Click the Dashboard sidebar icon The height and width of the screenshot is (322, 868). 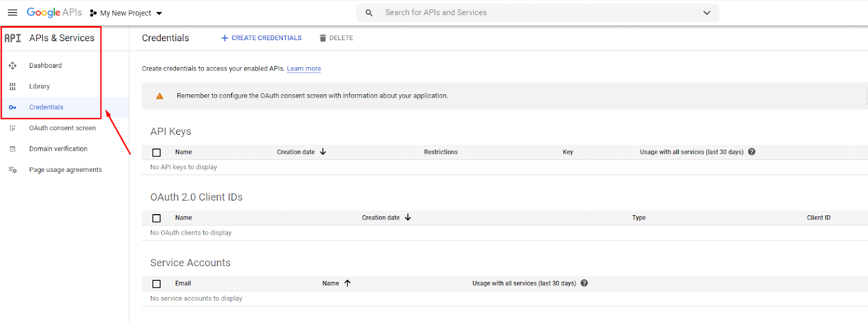[12, 66]
